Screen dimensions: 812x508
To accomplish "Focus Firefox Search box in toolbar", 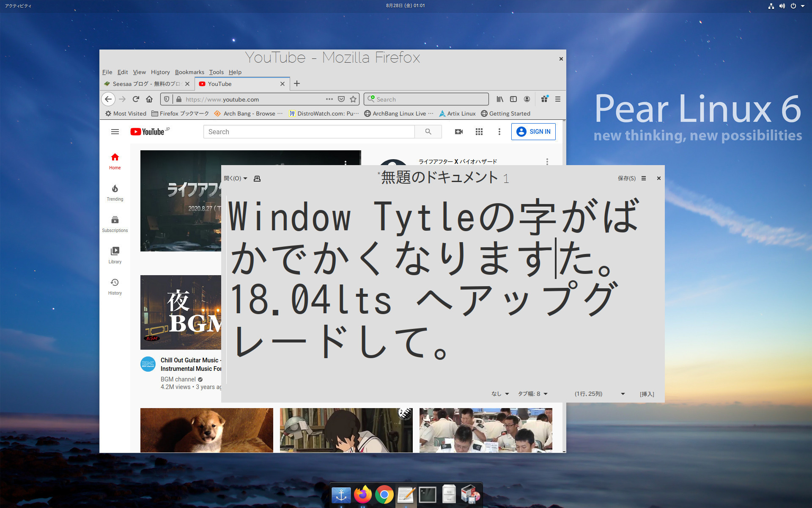I will (x=426, y=99).
